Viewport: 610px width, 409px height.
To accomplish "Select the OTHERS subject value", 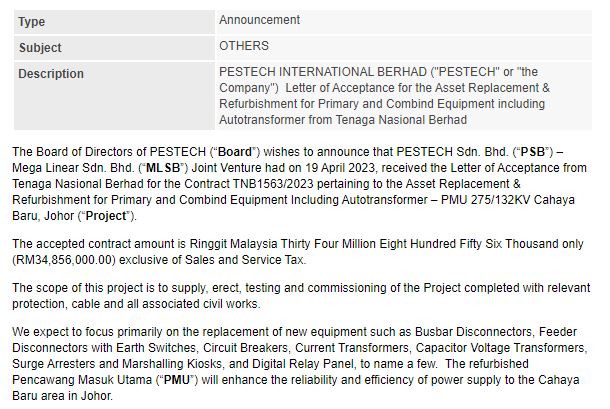I will click(244, 46).
